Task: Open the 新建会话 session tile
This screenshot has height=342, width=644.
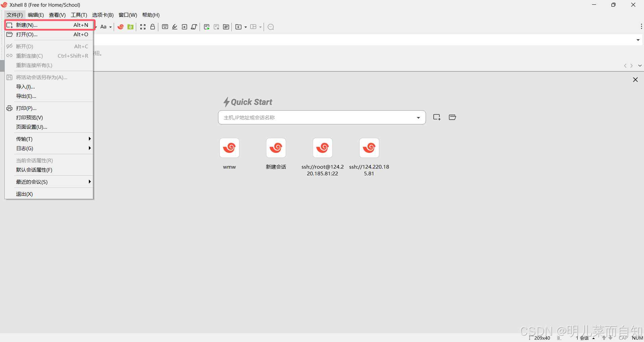Action: (276, 148)
